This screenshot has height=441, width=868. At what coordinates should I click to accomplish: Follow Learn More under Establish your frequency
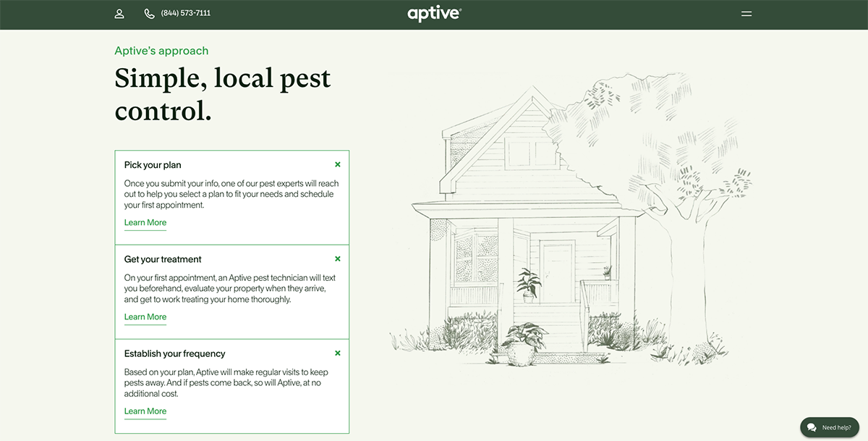pyautogui.click(x=145, y=411)
